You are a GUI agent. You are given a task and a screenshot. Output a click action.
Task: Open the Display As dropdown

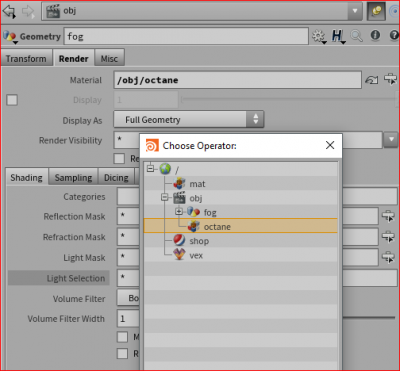tap(189, 120)
